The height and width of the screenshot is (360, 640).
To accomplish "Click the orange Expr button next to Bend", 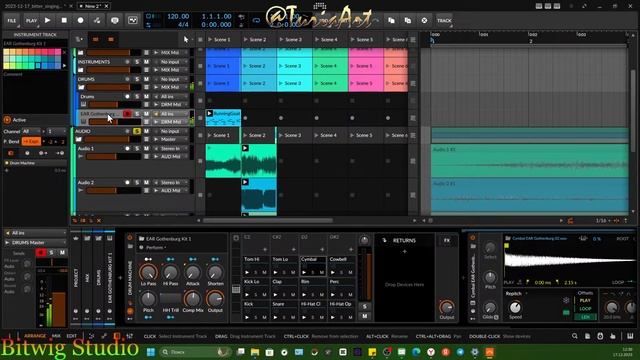I will pos(31,141).
